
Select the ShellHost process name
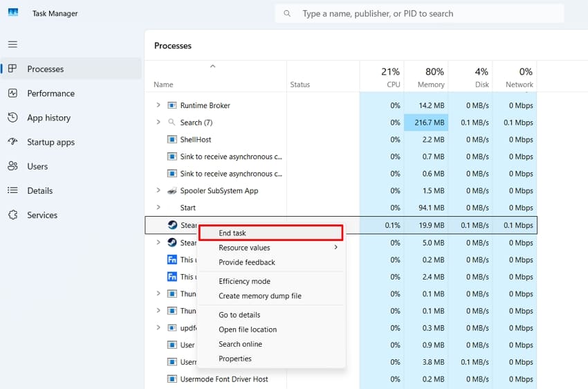196,139
